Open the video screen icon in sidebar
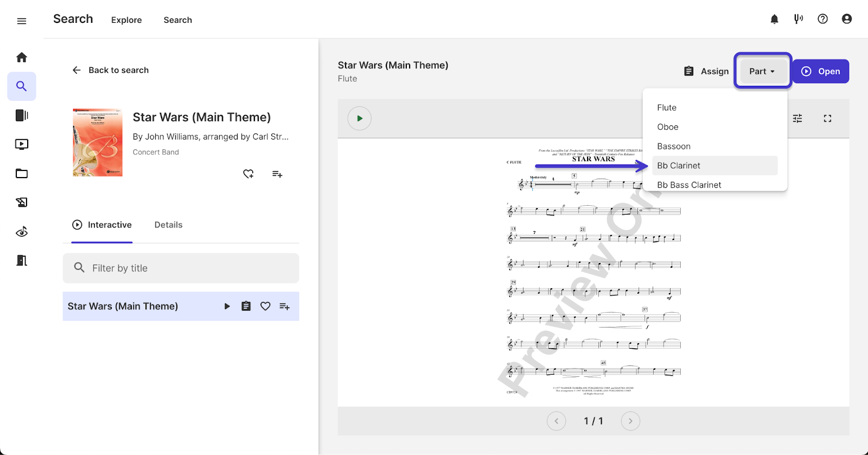 (22, 144)
